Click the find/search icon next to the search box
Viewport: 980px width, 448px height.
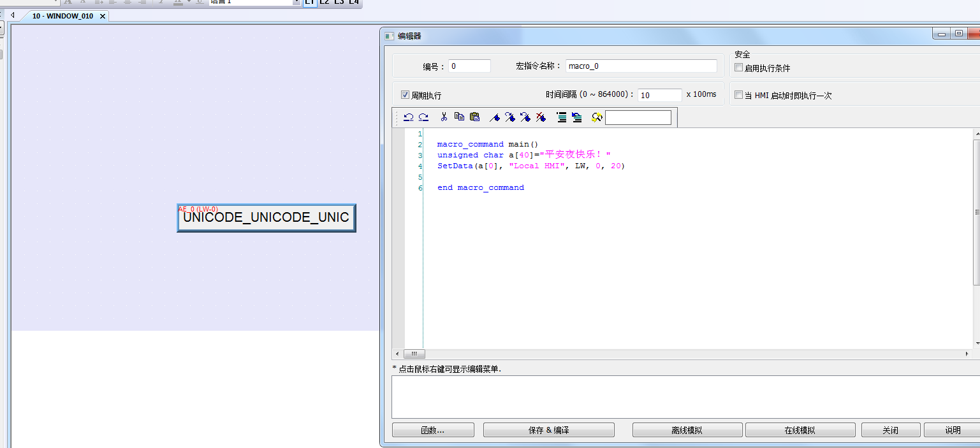[597, 117]
